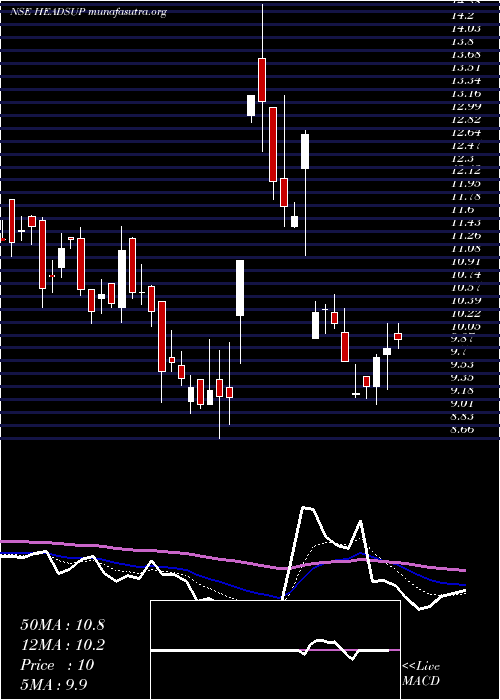The width and height of the screenshot is (500, 700).
Task: Click the 12.64 price axis label
Action: tap(466, 132)
